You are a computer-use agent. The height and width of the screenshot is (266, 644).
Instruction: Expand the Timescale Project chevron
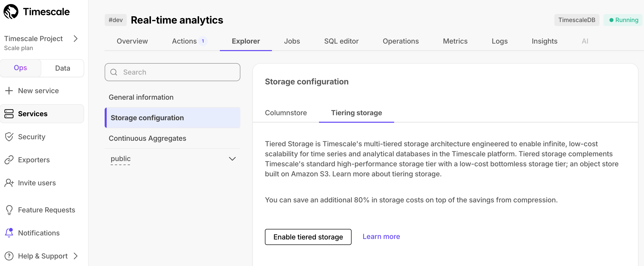[x=76, y=39]
